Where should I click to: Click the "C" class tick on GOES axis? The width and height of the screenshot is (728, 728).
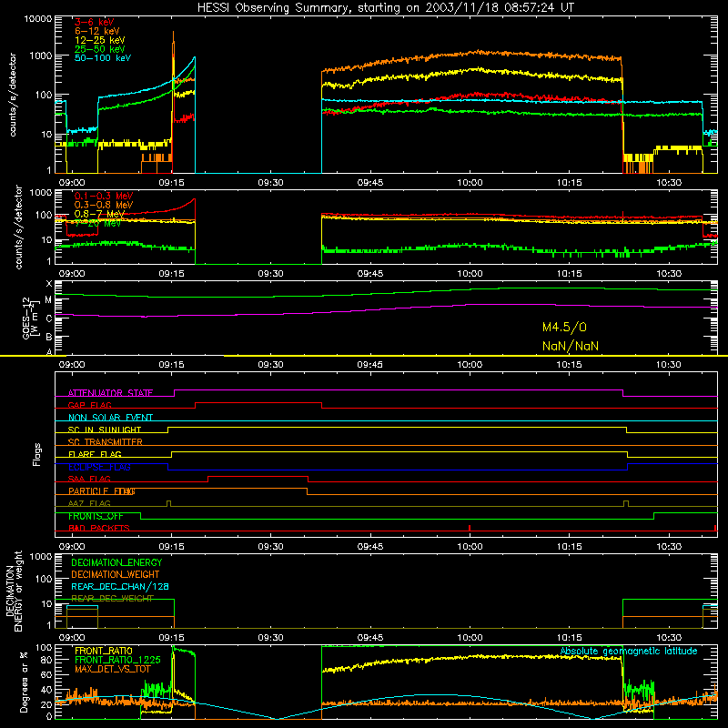(x=49, y=318)
